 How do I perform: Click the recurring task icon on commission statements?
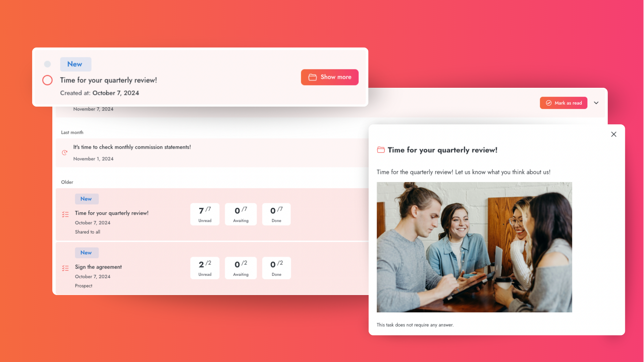65,152
